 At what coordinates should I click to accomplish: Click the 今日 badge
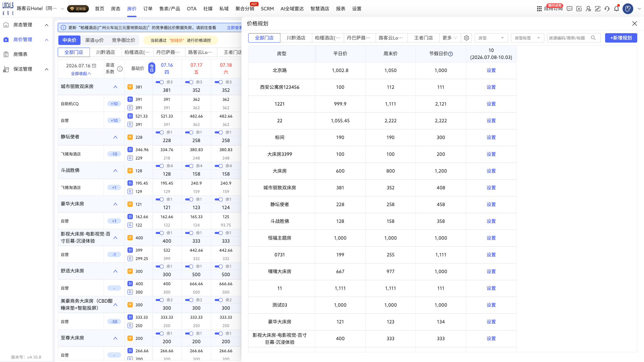152,68
